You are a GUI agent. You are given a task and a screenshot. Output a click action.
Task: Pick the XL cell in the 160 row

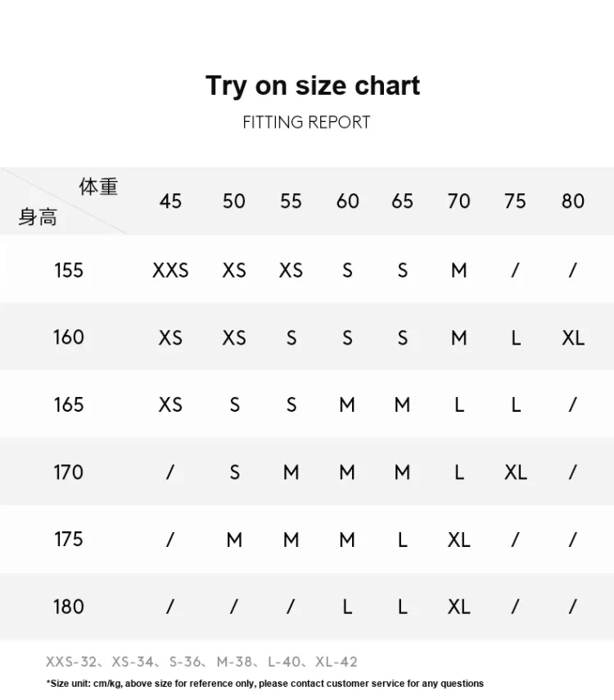573,337
